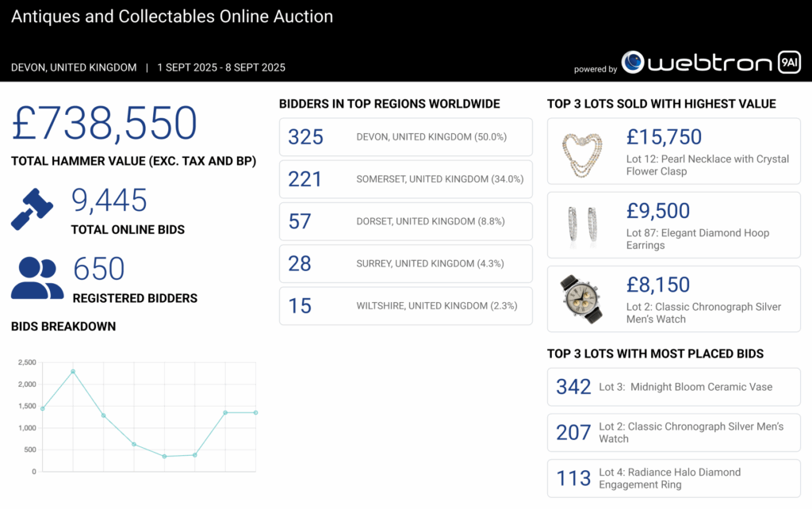Click the lowest data point on bids chart
This screenshot has width=812, height=509.
(x=164, y=456)
